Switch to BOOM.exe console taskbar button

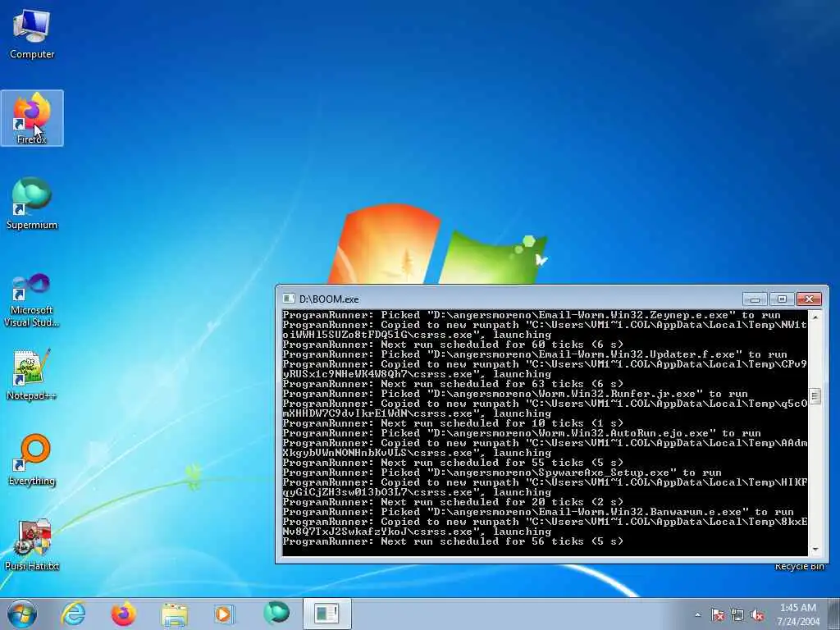(x=326, y=614)
